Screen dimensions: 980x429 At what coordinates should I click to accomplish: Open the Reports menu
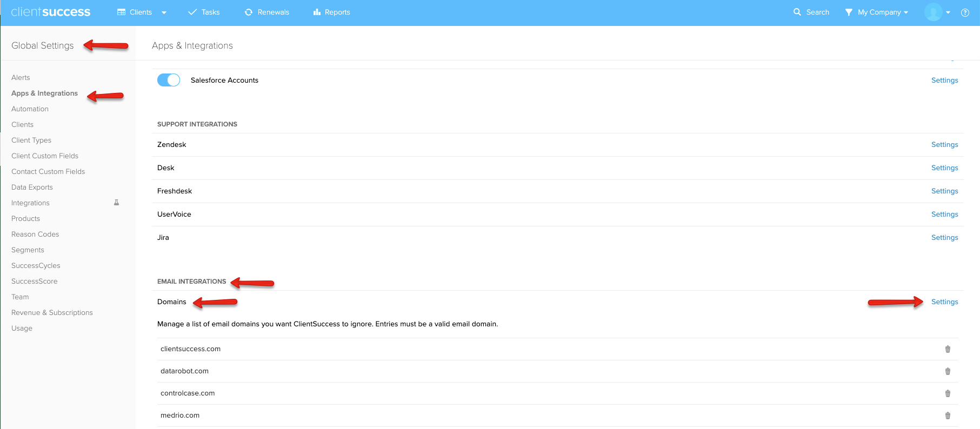(x=337, y=12)
